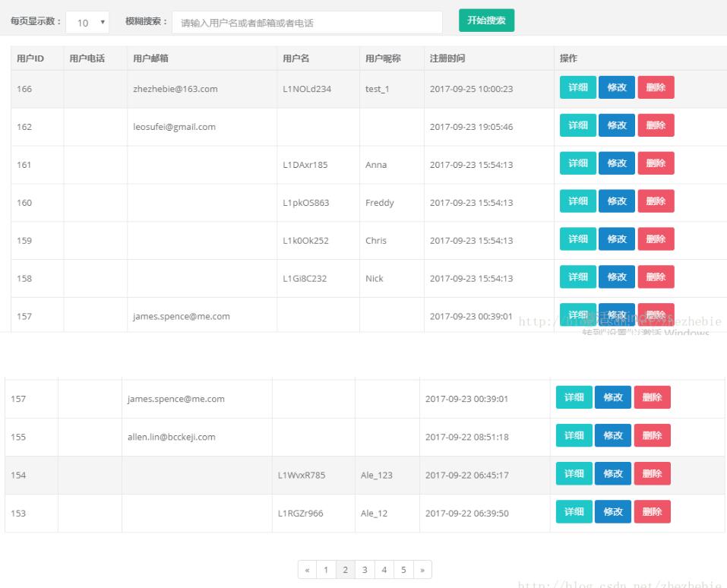
Task: Open the 每页显示数 page-size dropdown
Action: pos(88,23)
